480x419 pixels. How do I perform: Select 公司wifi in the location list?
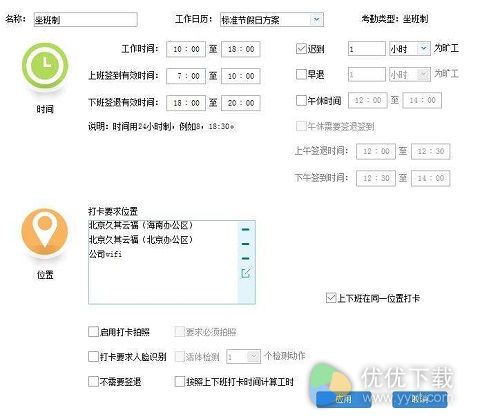click(105, 254)
